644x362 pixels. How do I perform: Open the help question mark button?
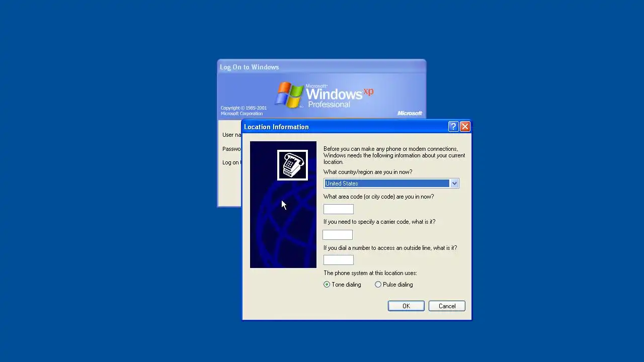point(453,127)
